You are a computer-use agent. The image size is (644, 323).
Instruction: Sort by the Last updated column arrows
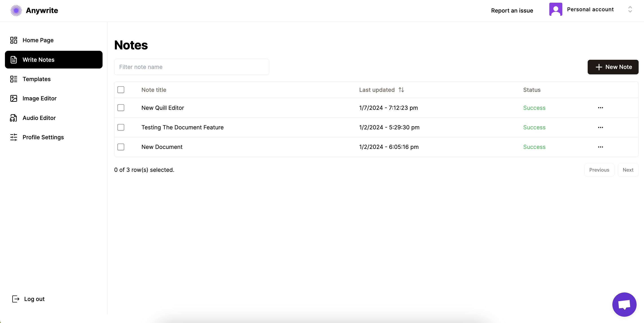[x=401, y=90]
